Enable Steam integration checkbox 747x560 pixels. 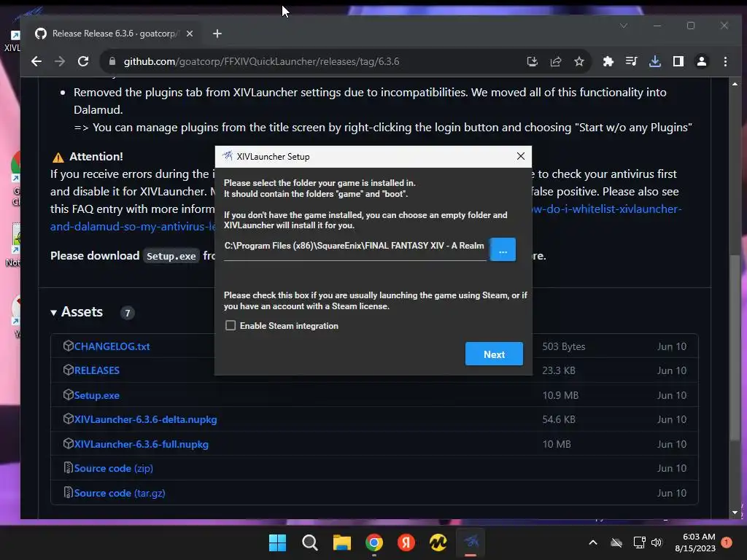[231, 326]
